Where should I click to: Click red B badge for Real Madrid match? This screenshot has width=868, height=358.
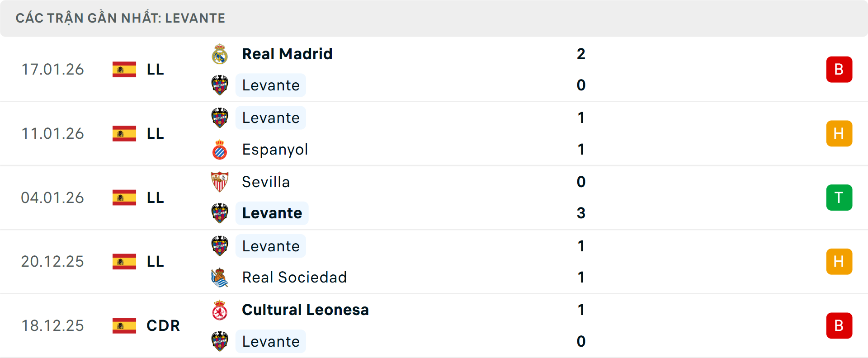coord(839,70)
